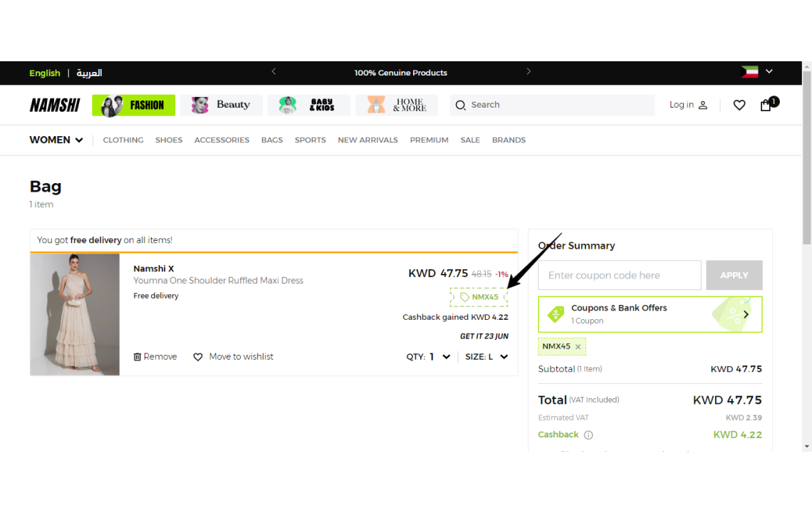Open the PREMIUM menu
Image resolution: width=812 pixels, height=513 pixels.
tap(430, 140)
